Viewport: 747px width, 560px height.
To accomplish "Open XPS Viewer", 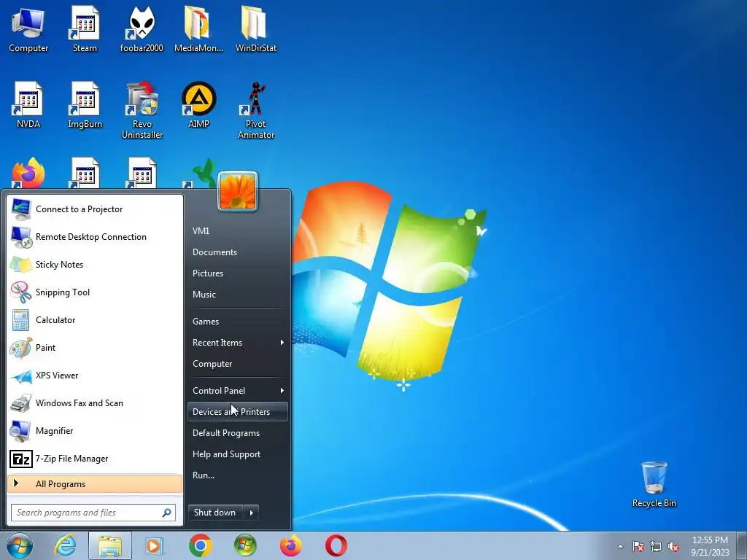I will (x=95, y=376).
